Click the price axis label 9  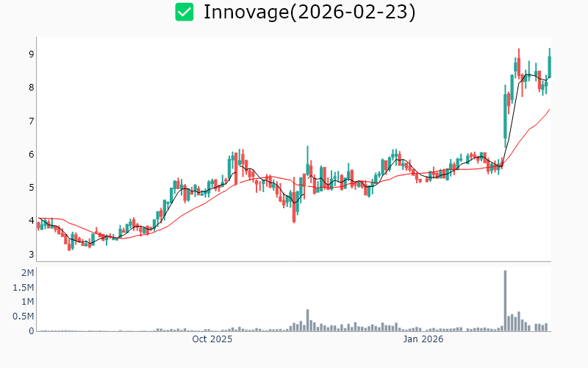(x=30, y=54)
